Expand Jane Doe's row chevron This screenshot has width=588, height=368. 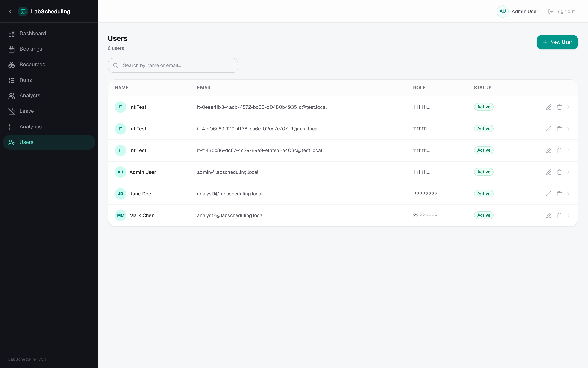568,194
